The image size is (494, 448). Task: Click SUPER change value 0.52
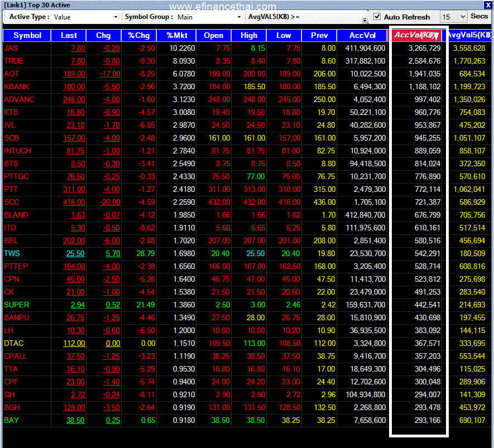tap(113, 305)
